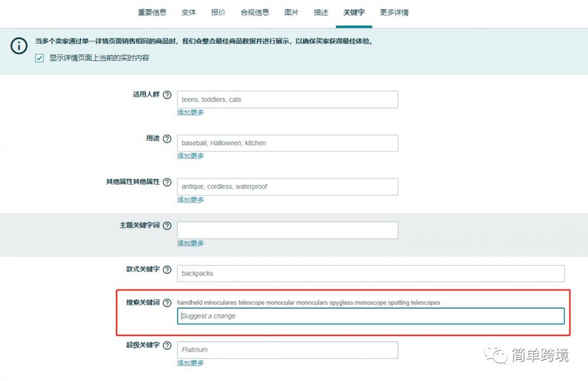
Task: Focus the 适用人群 input field
Action: click(288, 99)
